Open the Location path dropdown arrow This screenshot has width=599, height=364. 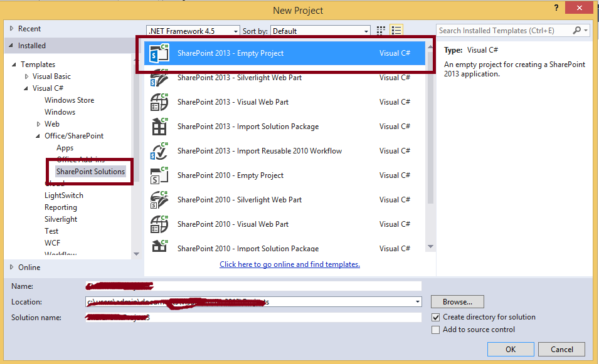point(418,302)
